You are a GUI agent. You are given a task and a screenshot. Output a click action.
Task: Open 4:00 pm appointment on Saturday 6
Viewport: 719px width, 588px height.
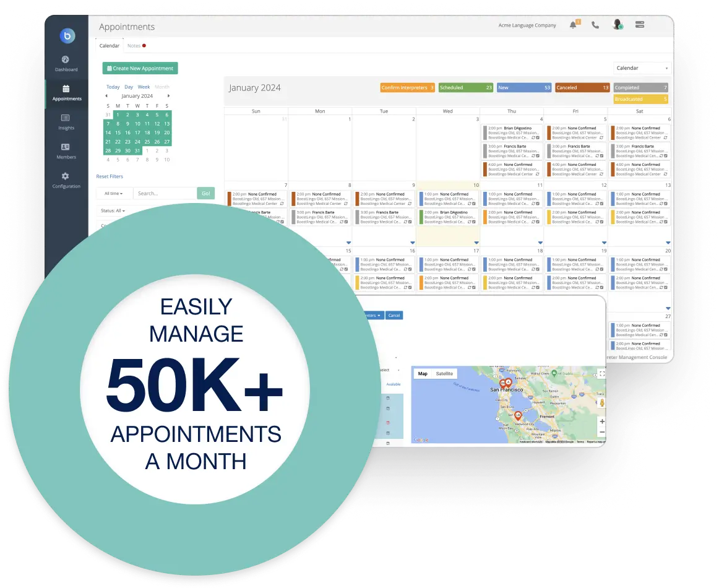pos(640,169)
